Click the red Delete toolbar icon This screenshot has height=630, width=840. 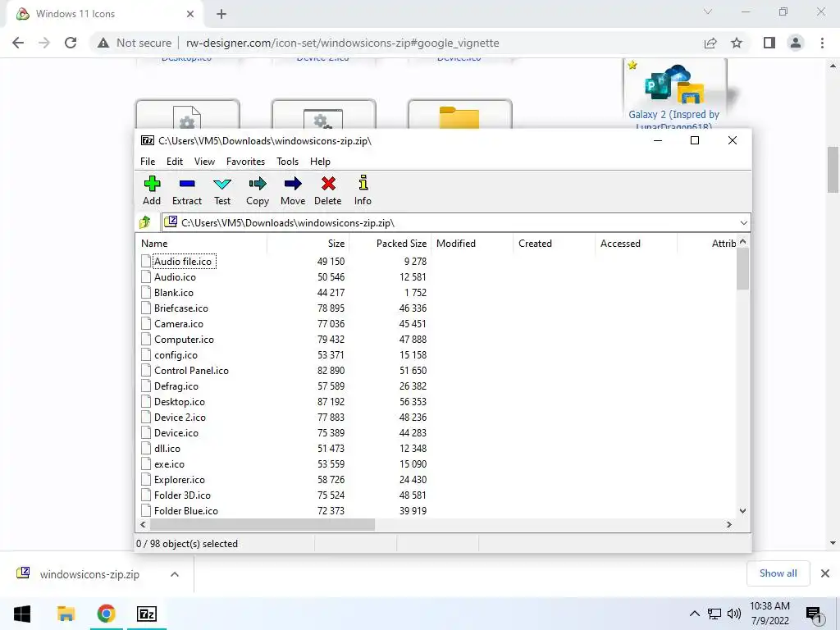(328, 184)
